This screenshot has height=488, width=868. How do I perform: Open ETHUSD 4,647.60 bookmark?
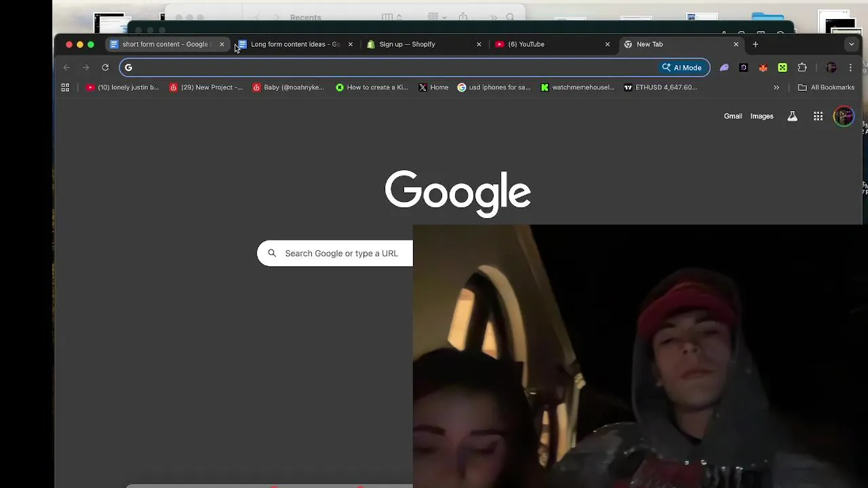pyautogui.click(x=660, y=87)
